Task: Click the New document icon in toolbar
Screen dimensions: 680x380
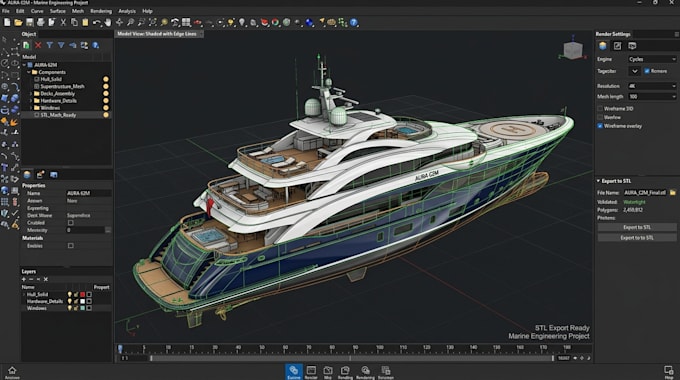Action: click(7, 23)
